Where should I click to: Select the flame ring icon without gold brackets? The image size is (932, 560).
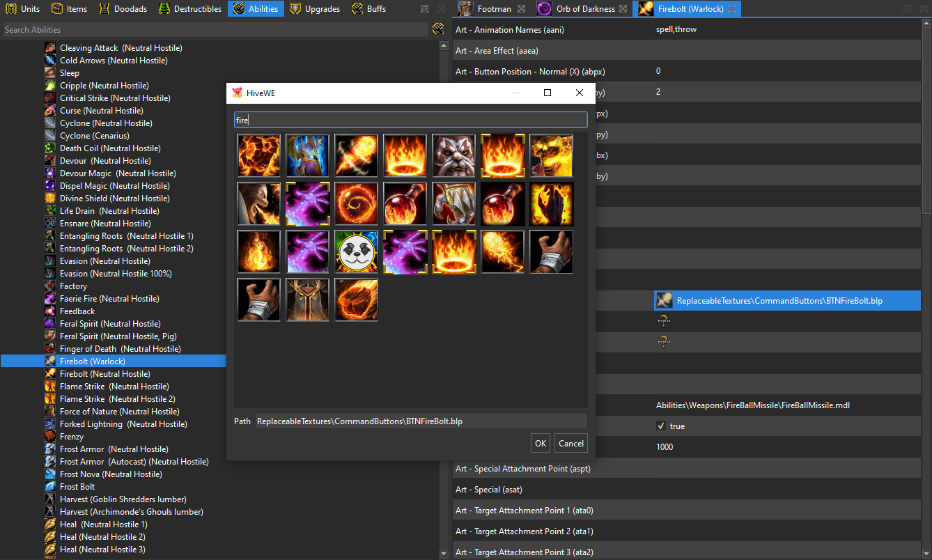[405, 155]
